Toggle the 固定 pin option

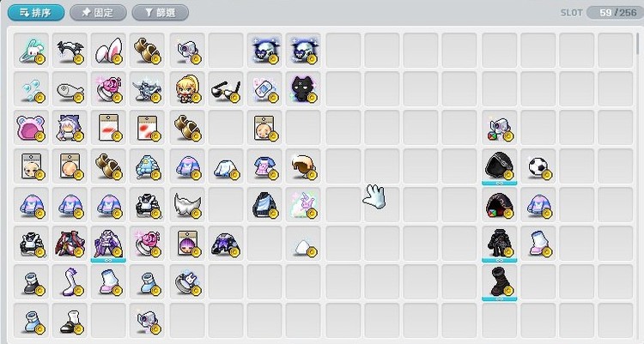98,13
